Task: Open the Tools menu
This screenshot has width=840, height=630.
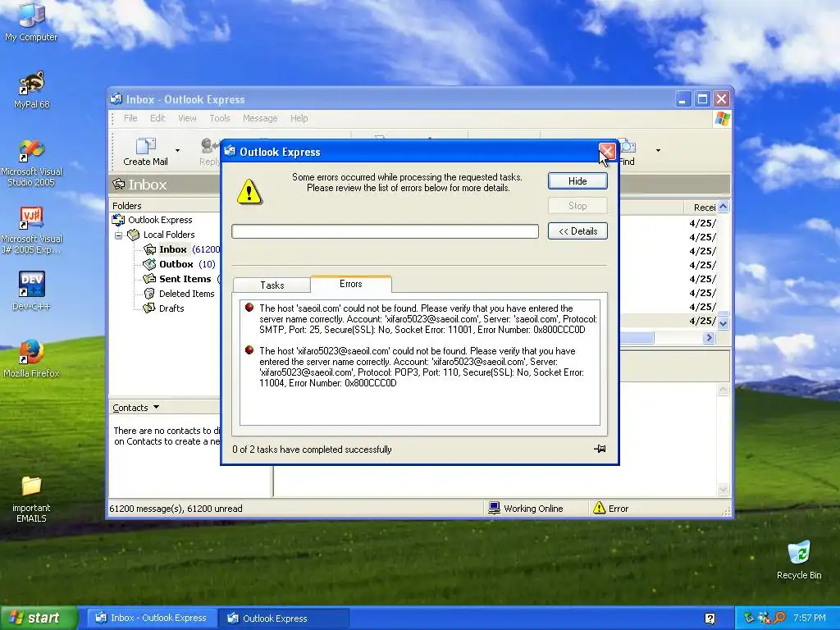Action: click(220, 118)
